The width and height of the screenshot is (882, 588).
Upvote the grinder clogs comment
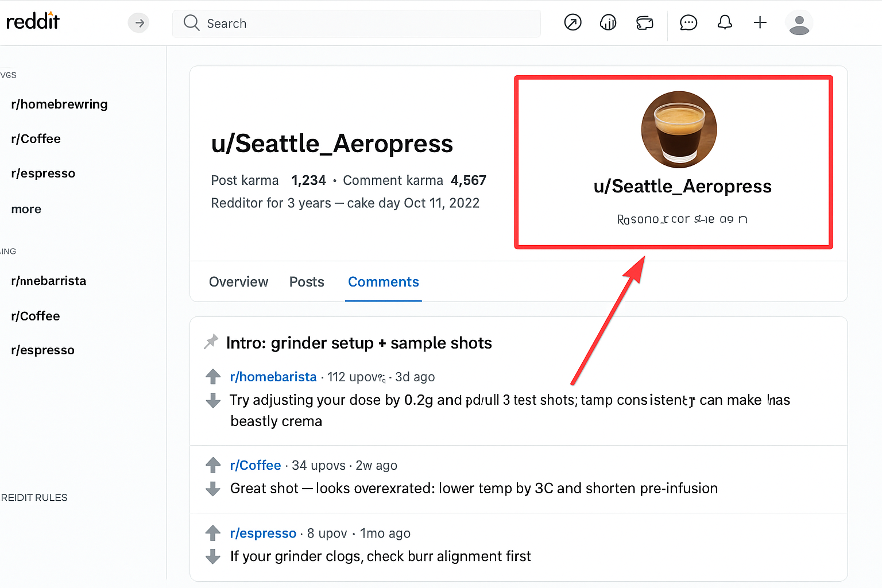[213, 533]
